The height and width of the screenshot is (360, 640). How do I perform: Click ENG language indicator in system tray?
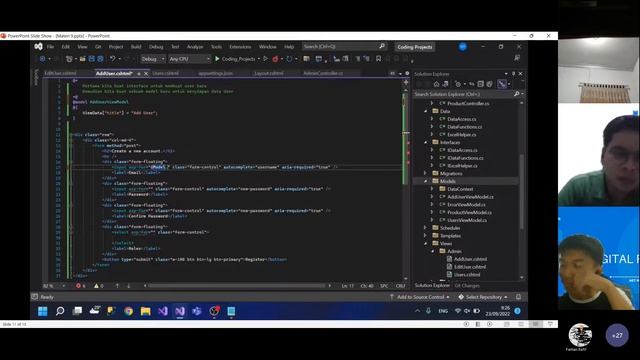443,311
